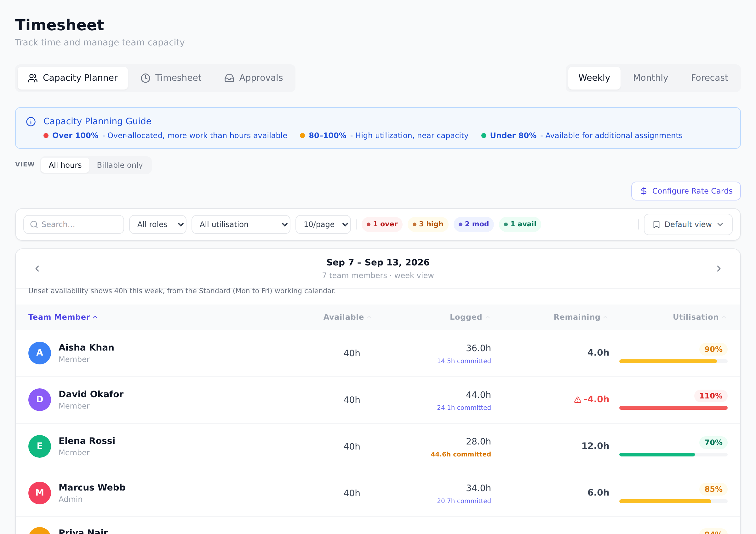Viewport: 756px width, 534px height.
Task: Switch to Monthly view
Action: tap(650, 78)
